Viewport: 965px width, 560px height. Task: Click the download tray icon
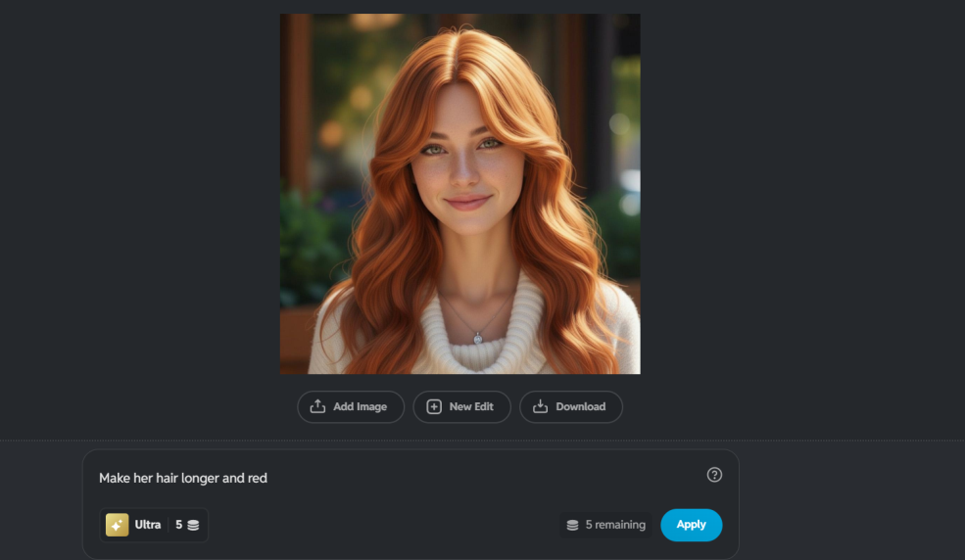click(540, 406)
